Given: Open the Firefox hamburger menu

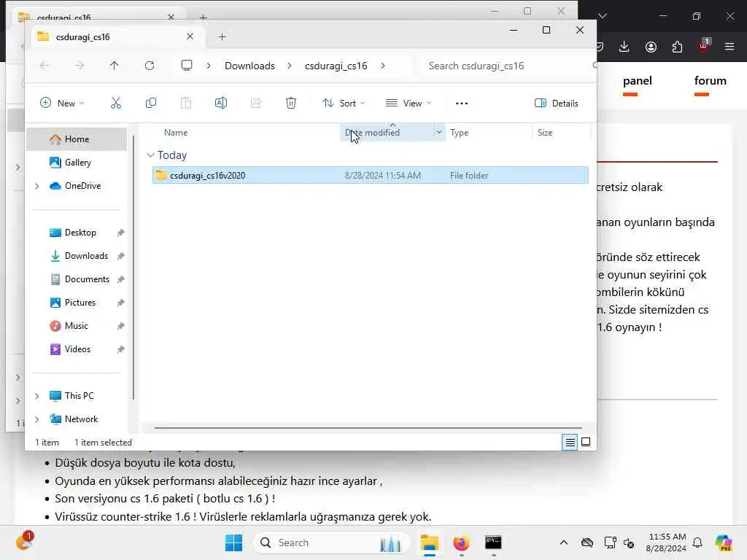Looking at the screenshot, I should pos(729,46).
